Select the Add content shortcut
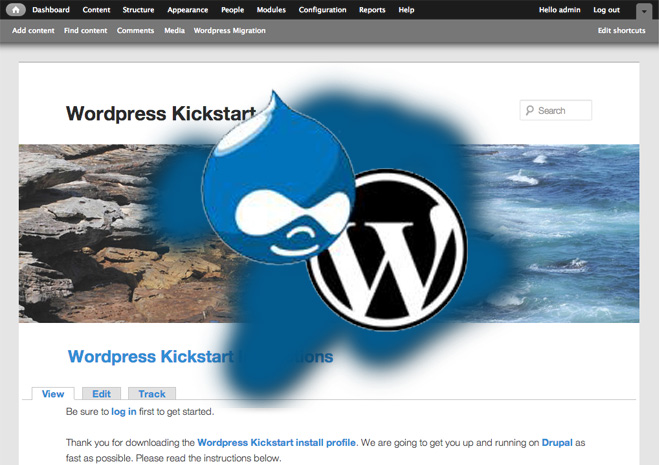This screenshot has height=465, width=659. click(33, 31)
